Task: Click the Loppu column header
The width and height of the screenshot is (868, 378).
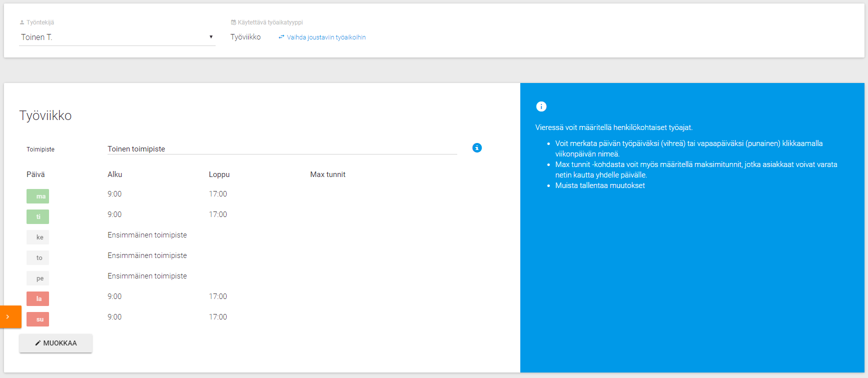Action: pyautogui.click(x=219, y=174)
